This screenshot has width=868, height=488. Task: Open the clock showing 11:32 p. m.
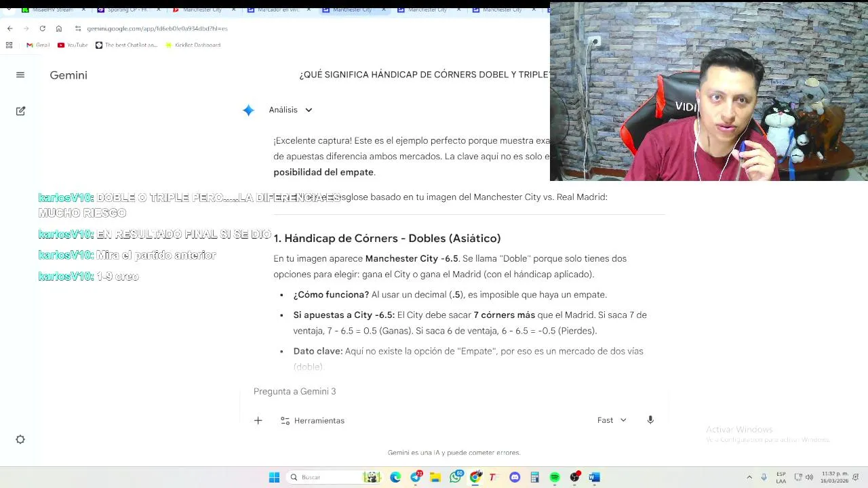point(834,477)
